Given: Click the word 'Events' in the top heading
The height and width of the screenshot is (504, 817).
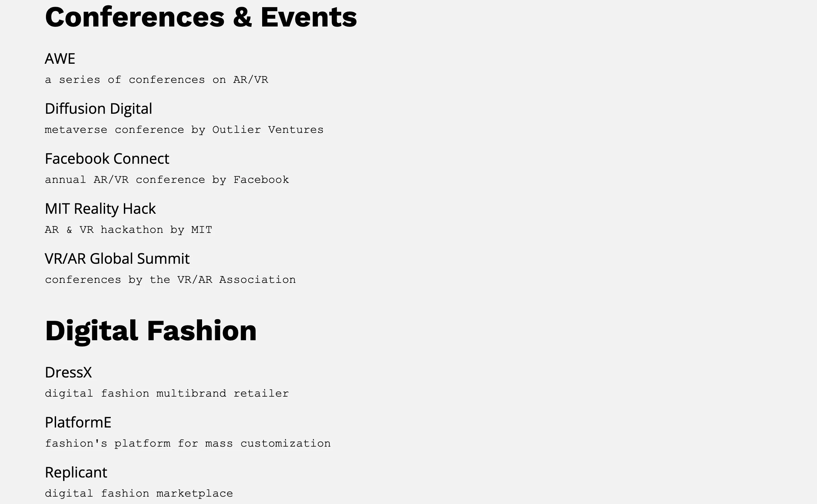Looking at the screenshot, I should [309, 17].
